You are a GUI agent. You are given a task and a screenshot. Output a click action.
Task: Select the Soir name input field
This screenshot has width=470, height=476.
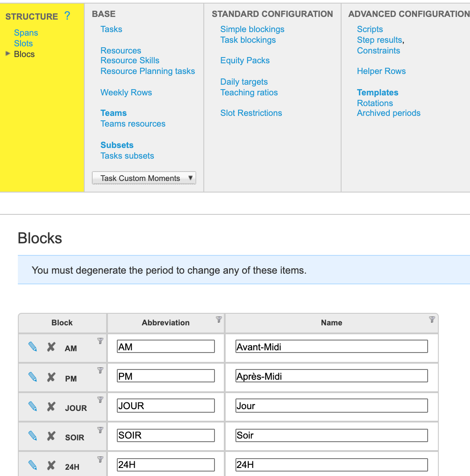pos(331,435)
